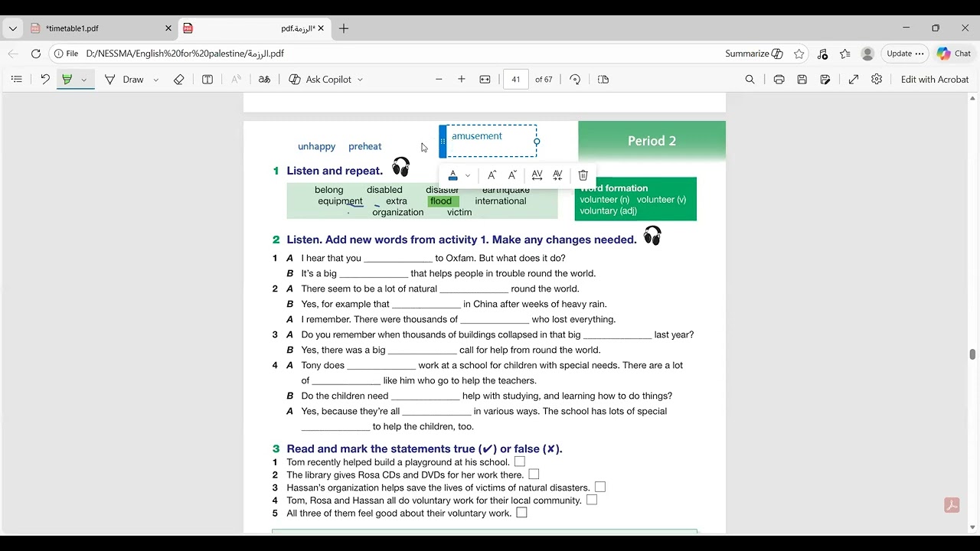
Task: Open the extension icon beside favorites star
Action: point(822,54)
